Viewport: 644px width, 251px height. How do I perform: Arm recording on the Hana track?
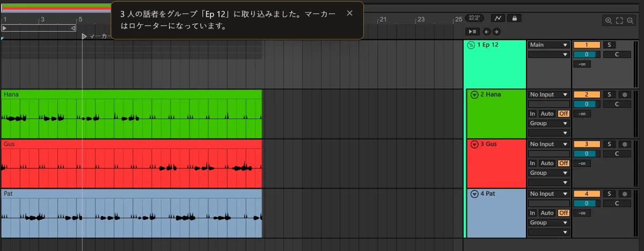tap(624, 94)
